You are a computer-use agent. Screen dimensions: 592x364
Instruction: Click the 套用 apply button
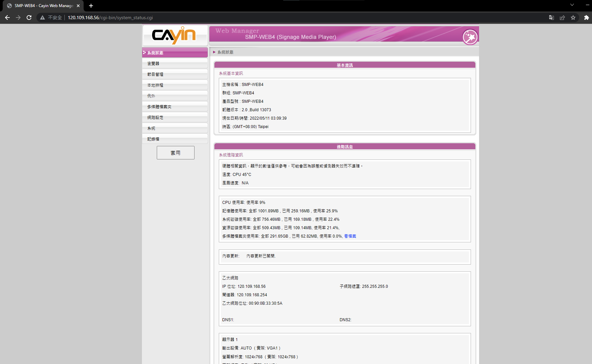click(176, 153)
